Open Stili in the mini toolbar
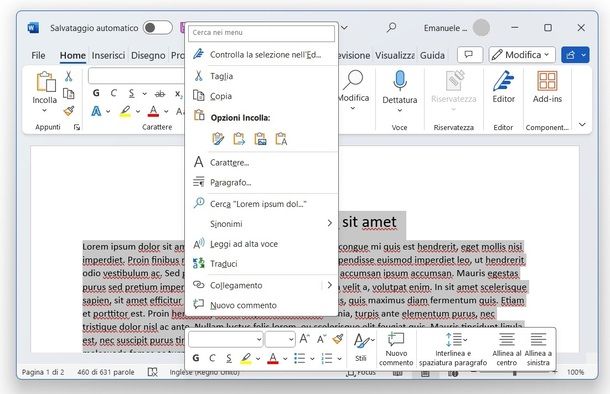This screenshot has width=610, height=394. [362, 347]
